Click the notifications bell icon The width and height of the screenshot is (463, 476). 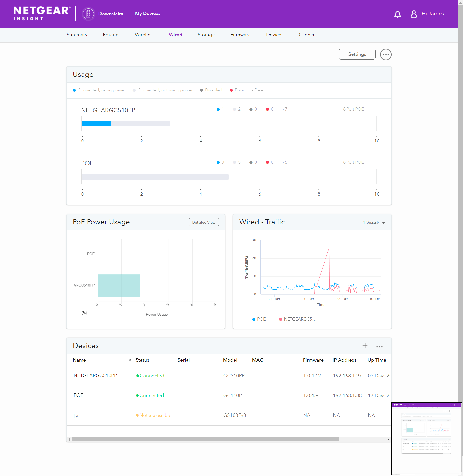[x=397, y=14]
